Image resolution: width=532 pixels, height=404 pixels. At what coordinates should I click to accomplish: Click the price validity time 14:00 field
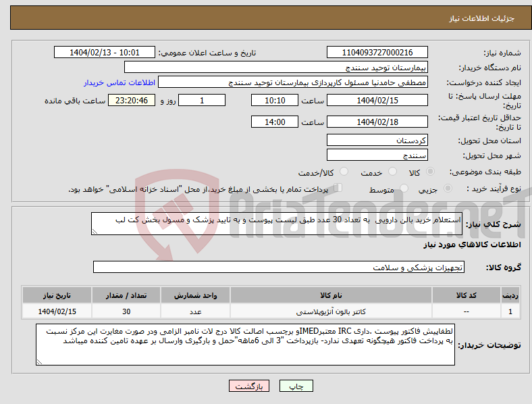point(275,122)
